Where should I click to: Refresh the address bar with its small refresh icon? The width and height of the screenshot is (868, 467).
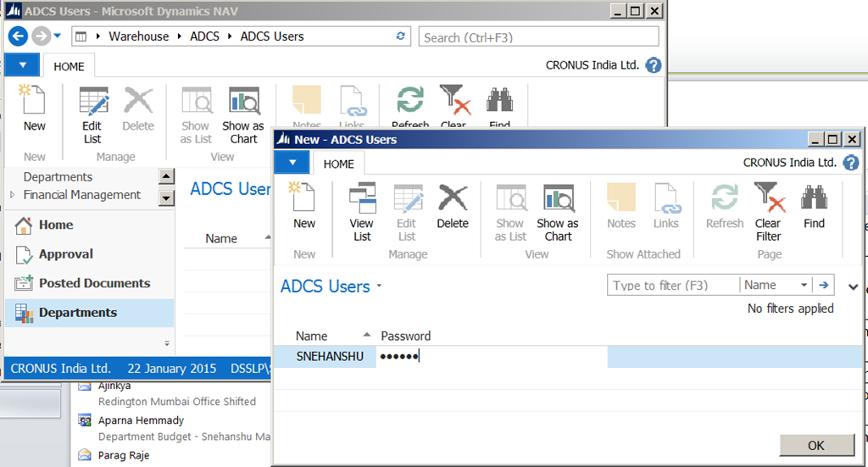tap(400, 36)
